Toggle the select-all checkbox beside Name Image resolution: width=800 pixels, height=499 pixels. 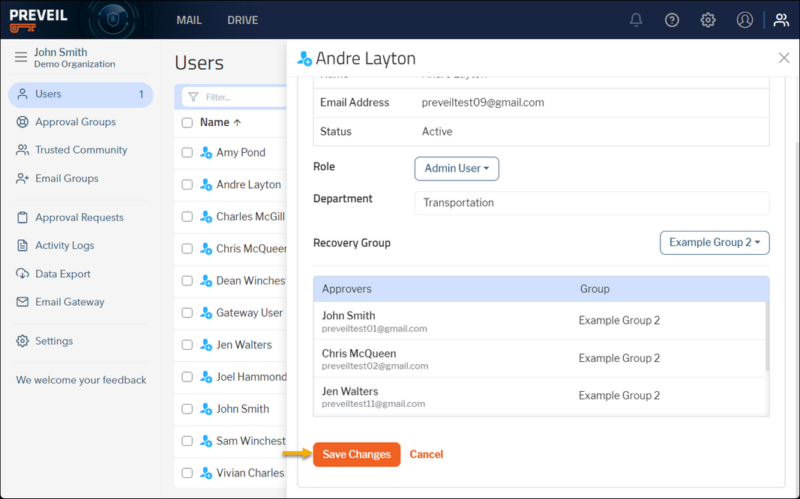coord(187,122)
